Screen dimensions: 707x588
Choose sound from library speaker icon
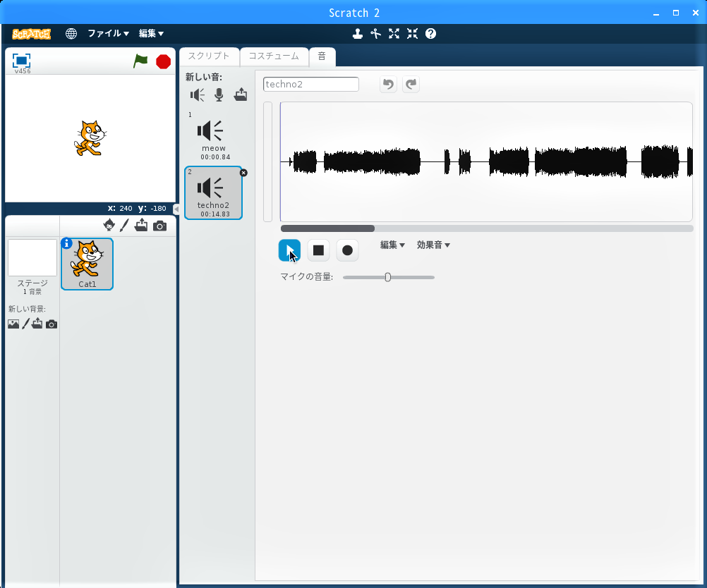[x=198, y=94]
